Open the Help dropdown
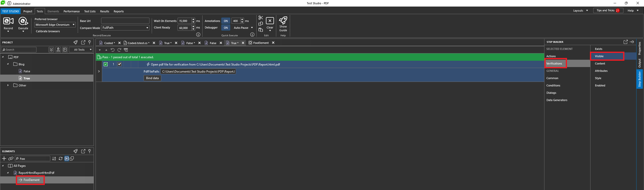This screenshot has width=644, height=190. 633,11
